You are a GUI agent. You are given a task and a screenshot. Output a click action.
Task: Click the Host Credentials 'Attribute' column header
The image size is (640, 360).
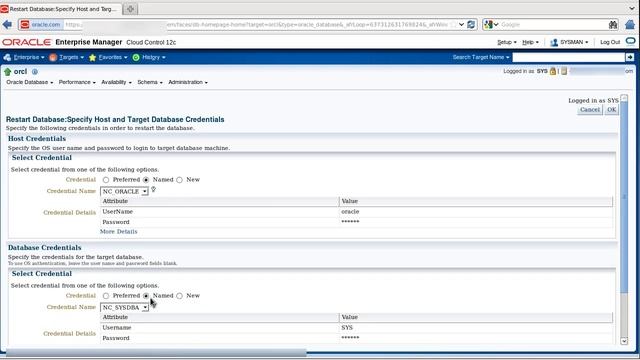(220, 201)
